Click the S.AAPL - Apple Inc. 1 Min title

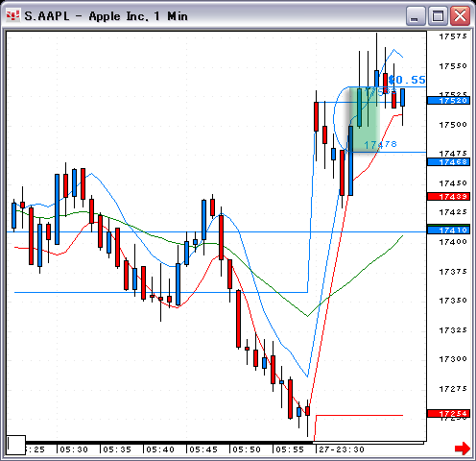[x=106, y=16]
